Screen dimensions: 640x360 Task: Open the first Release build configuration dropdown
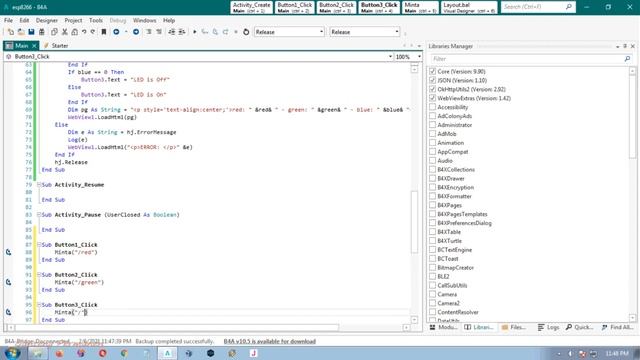click(x=289, y=32)
